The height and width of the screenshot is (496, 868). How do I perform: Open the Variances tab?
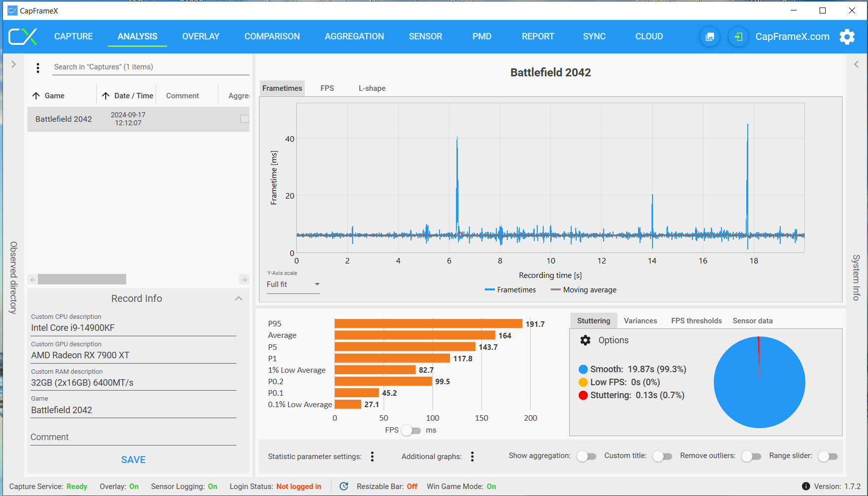point(641,321)
